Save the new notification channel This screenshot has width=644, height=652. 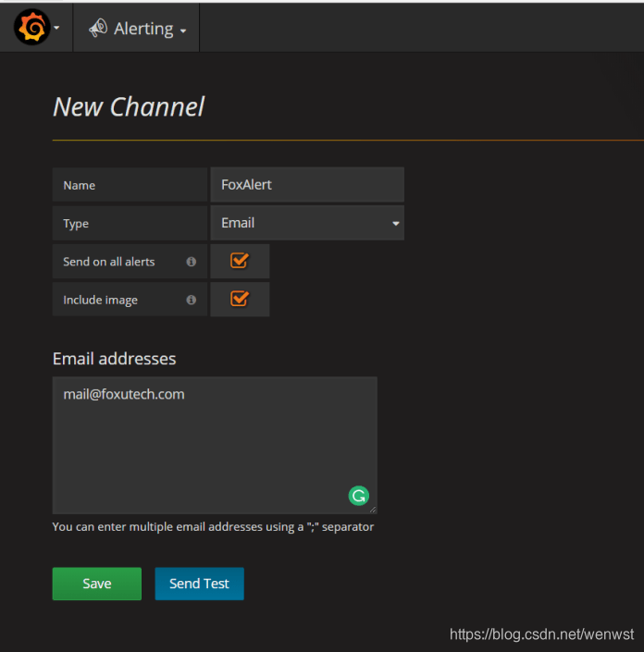(97, 584)
